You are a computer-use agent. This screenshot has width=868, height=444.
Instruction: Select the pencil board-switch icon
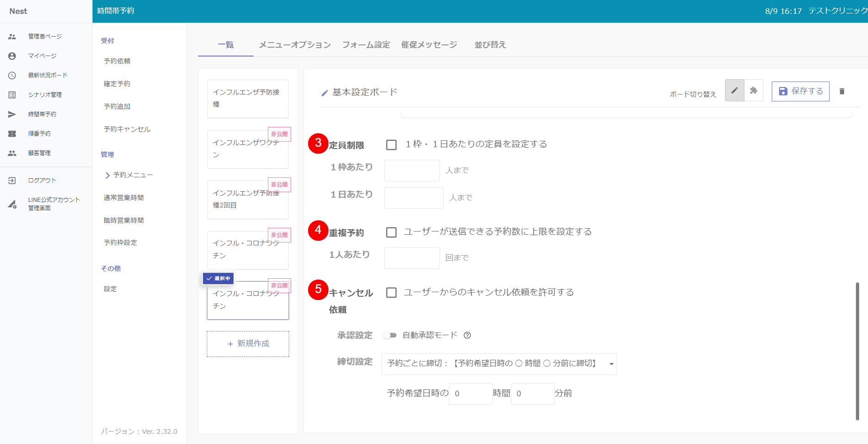pos(734,90)
